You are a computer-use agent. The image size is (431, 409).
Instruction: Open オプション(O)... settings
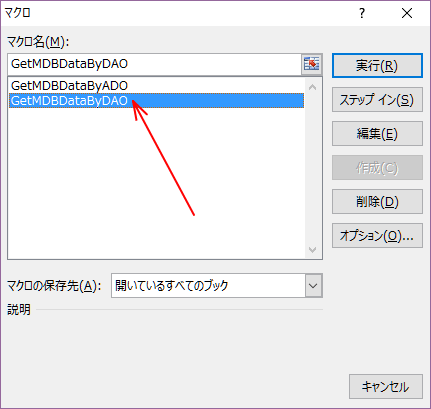click(377, 236)
